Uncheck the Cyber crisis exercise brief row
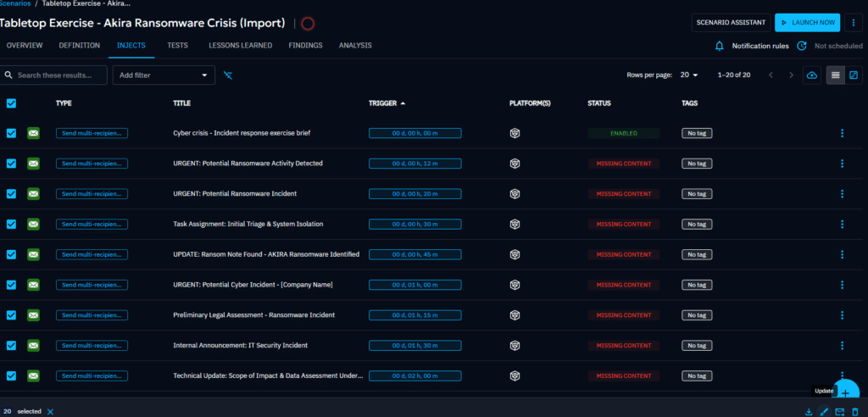The height and width of the screenshot is (417, 868). 11,133
